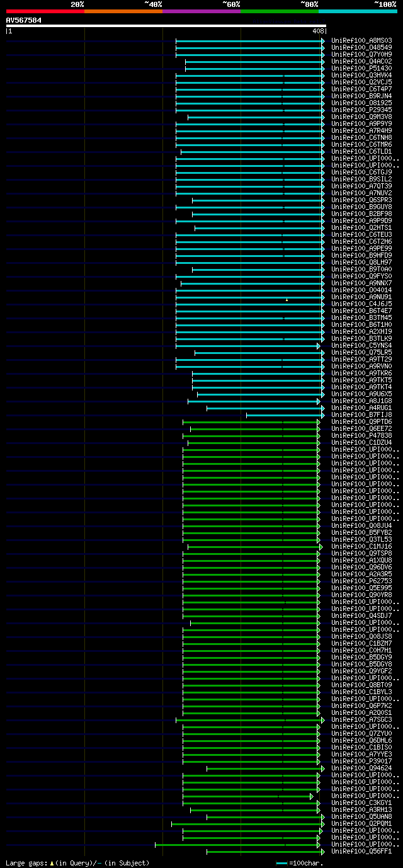Select the UniRef100_P29345 label

(361, 110)
